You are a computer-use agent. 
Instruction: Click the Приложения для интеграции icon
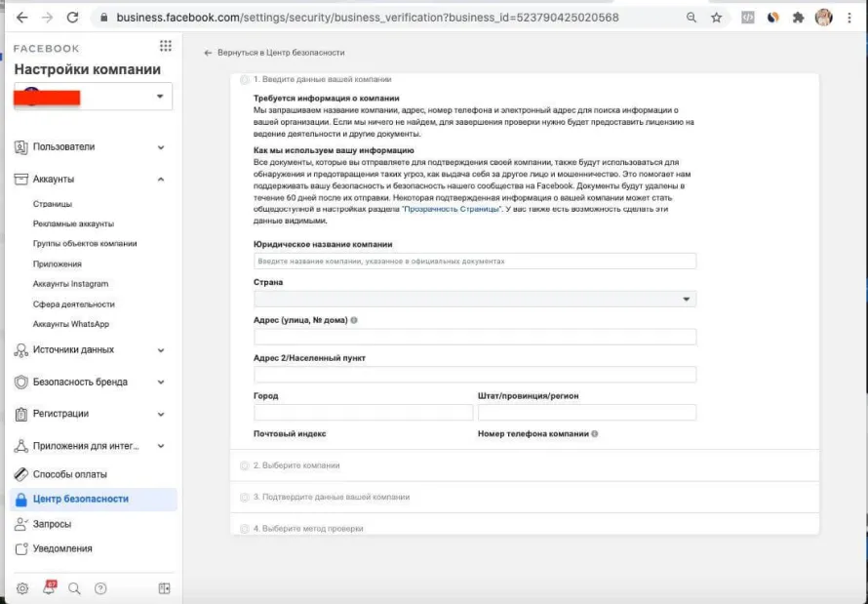pos(21,446)
